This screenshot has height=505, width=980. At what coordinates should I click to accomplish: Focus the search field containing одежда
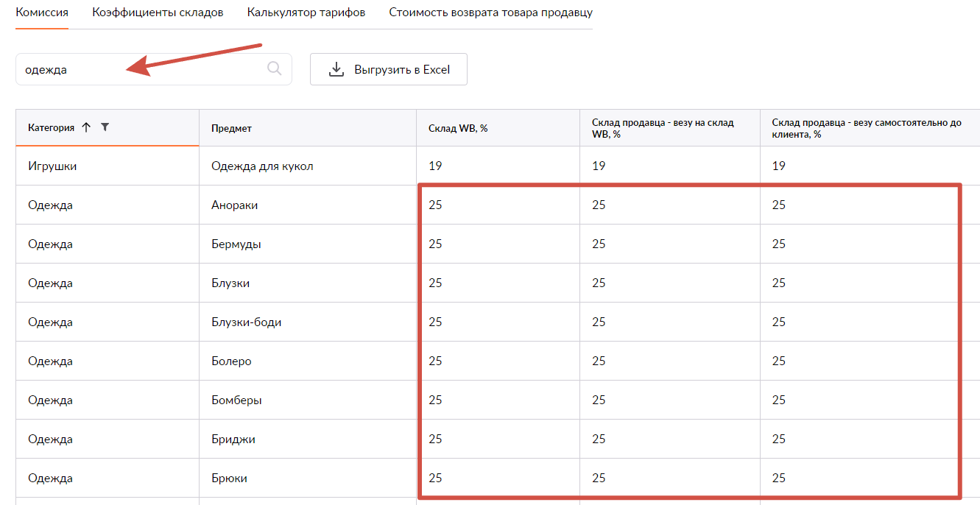coord(154,69)
